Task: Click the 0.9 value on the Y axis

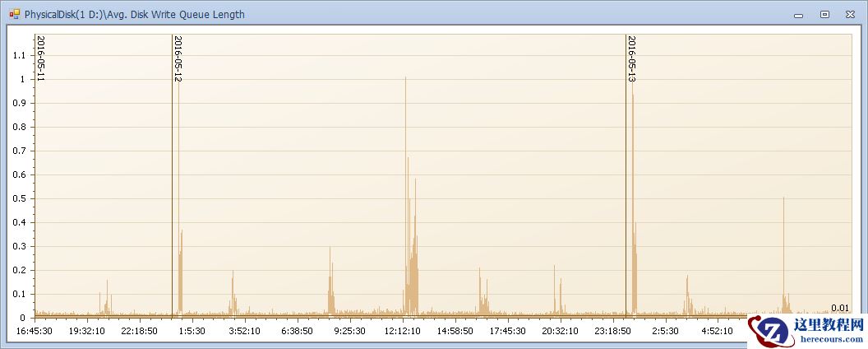Action: coord(20,103)
